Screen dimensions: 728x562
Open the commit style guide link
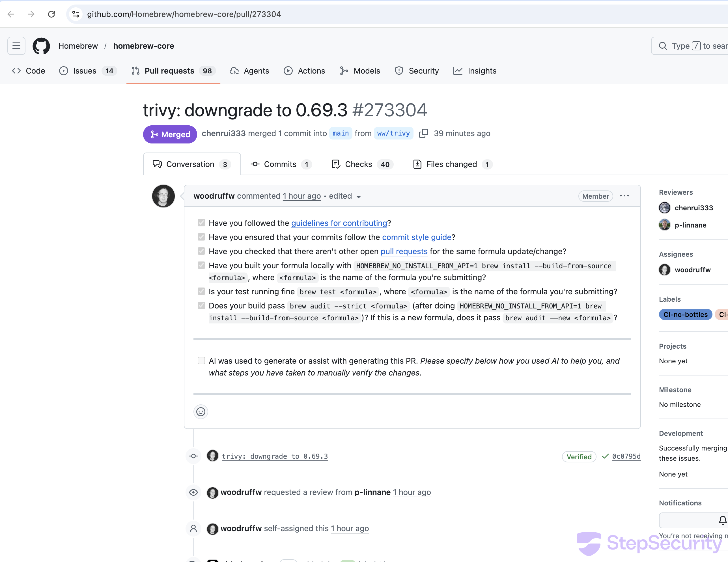(416, 237)
